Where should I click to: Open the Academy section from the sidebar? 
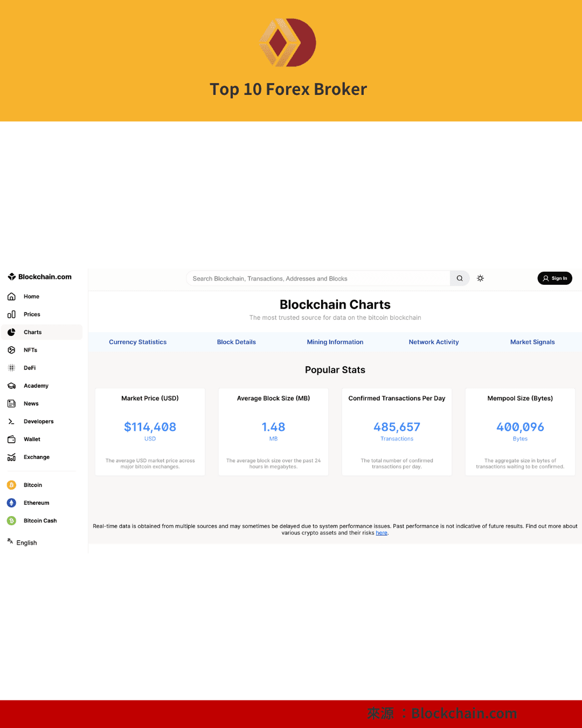coord(12,386)
